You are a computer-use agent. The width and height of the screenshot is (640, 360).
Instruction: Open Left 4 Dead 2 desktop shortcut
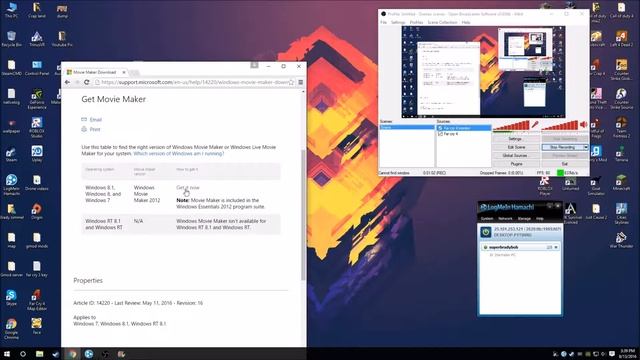(x=621, y=38)
